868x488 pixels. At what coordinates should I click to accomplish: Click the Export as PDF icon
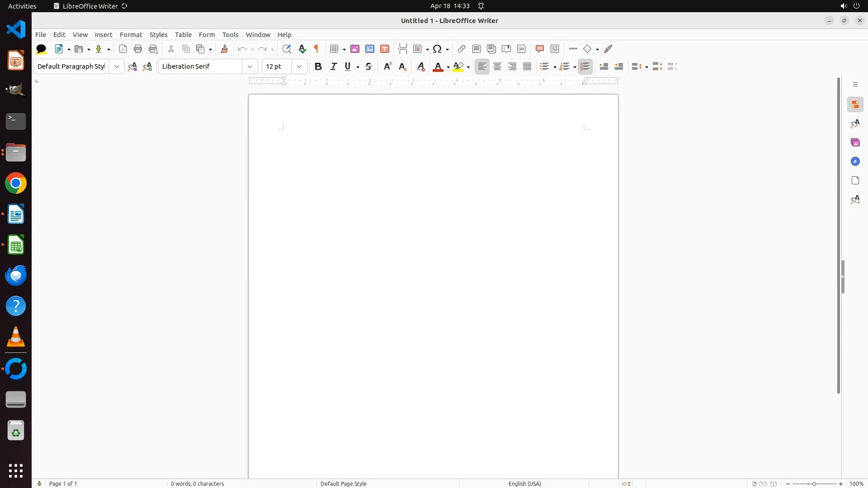pos(123,49)
